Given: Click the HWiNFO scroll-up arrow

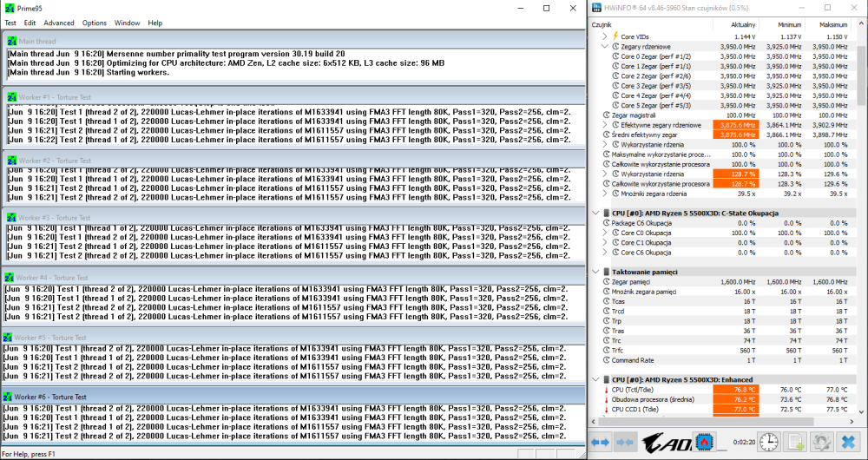Looking at the screenshot, I should pyautogui.click(x=862, y=23).
